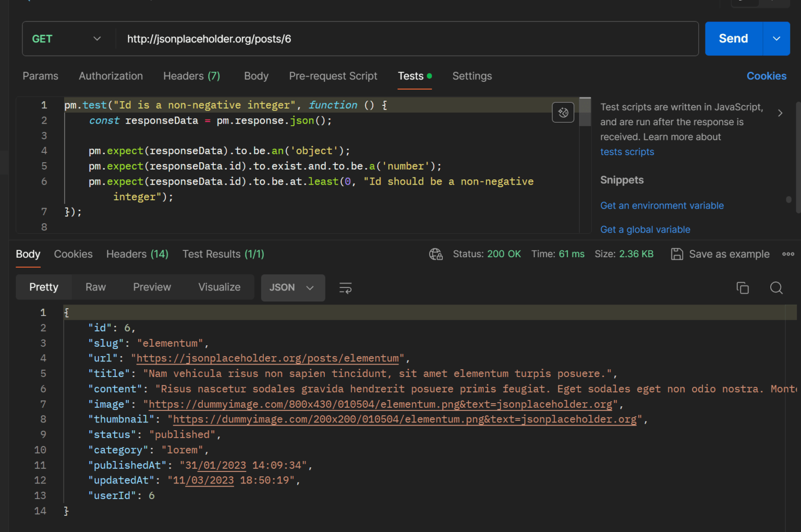Viewport: 801px width, 532px height.
Task: Open the Send button's split arrow menu
Action: (776, 39)
